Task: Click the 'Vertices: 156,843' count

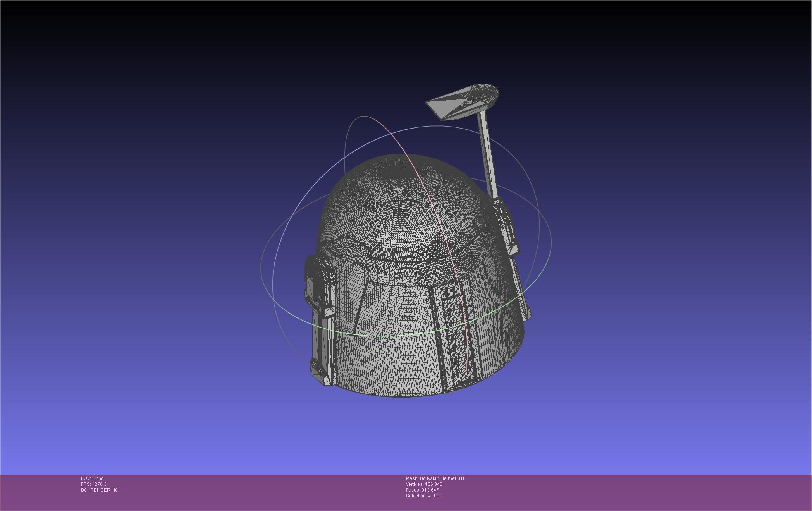Action: (424, 484)
